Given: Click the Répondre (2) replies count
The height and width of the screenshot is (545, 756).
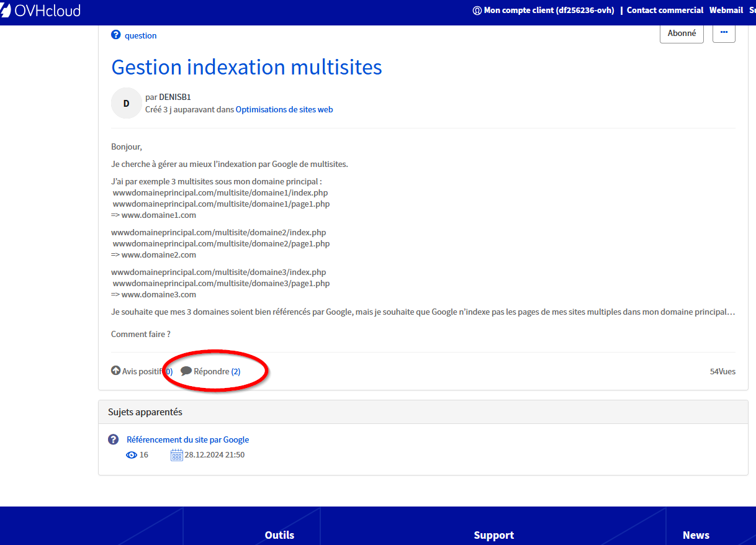Looking at the screenshot, I should 235,371.
